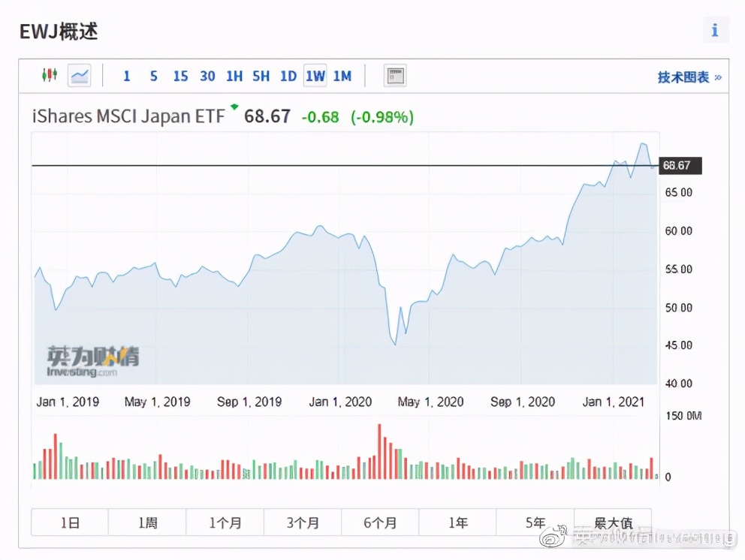Pick the 1M monthly interval
The image size is (745, 560).
pyautogui.click(x=342, y=76)
